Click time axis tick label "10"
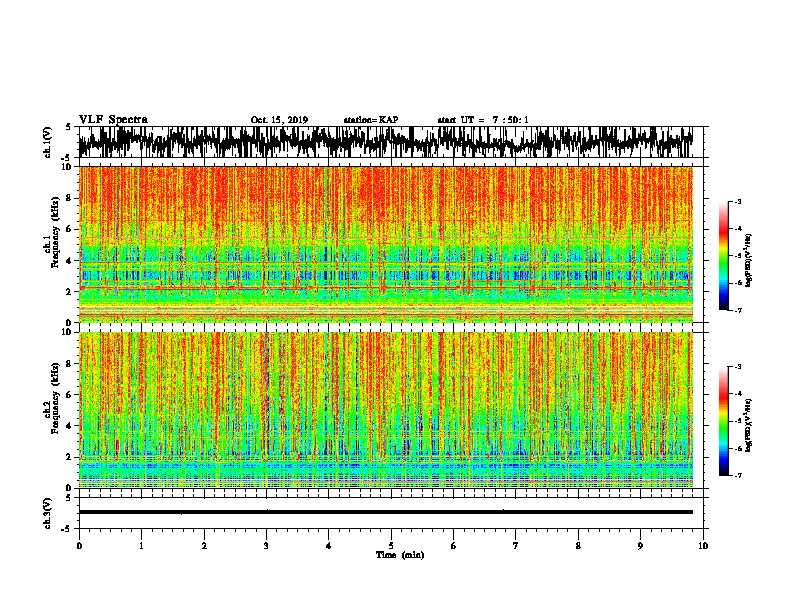 click(x=703, y=546)
